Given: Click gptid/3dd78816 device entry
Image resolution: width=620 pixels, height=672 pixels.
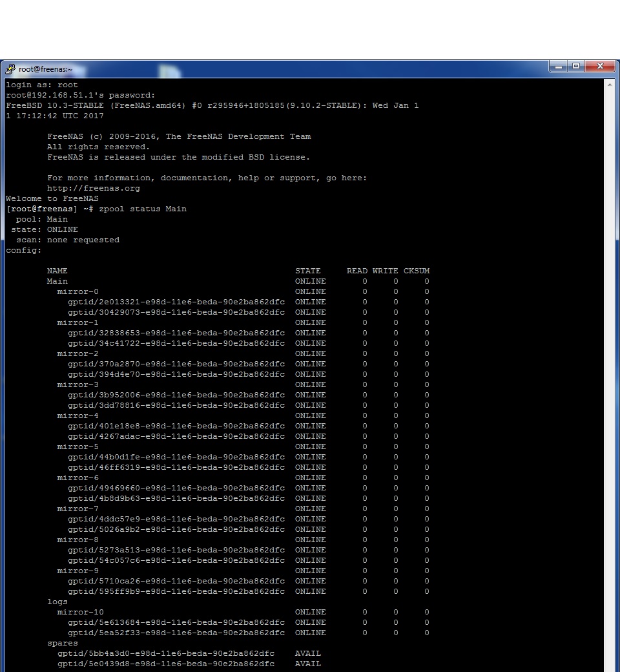Looking at the screenshot, I should pyautogui.click(x=176, y=405).
